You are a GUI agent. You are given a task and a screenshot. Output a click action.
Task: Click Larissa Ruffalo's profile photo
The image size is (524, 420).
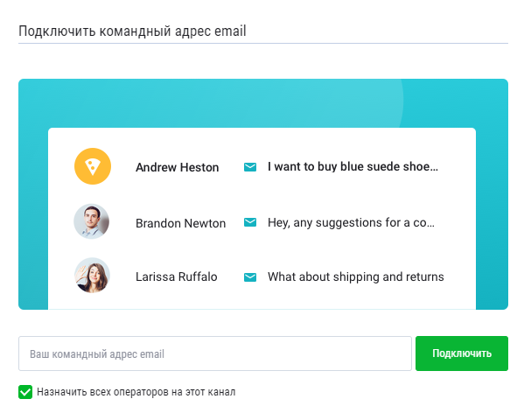[92, 276]
